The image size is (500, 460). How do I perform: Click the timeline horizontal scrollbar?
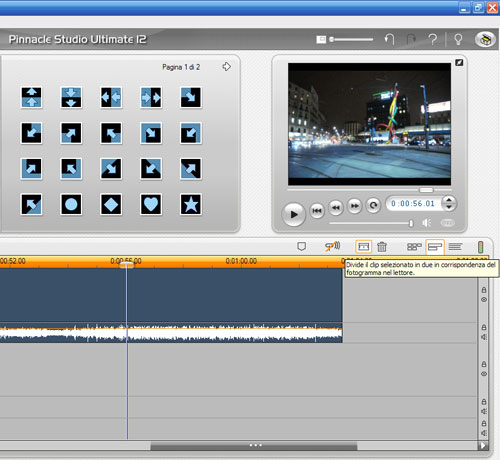[x=254, y=446]
